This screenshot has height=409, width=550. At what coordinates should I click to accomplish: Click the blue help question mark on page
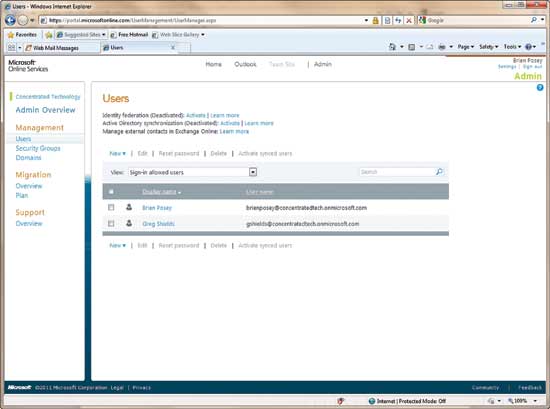[x=540, y=87]
